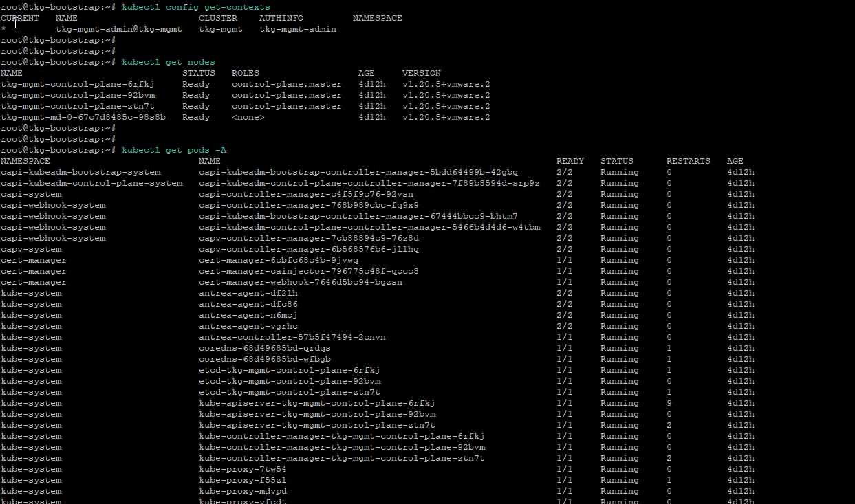Select pod kube-controller-manager-tkg-mgmt-control-plane-ztn7t
855x504 pixels.
point(342,458)
